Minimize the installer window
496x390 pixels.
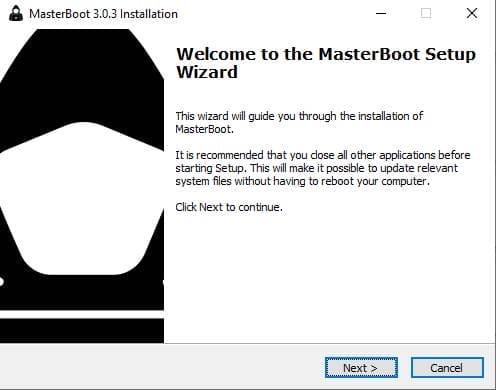click(381, 14)
